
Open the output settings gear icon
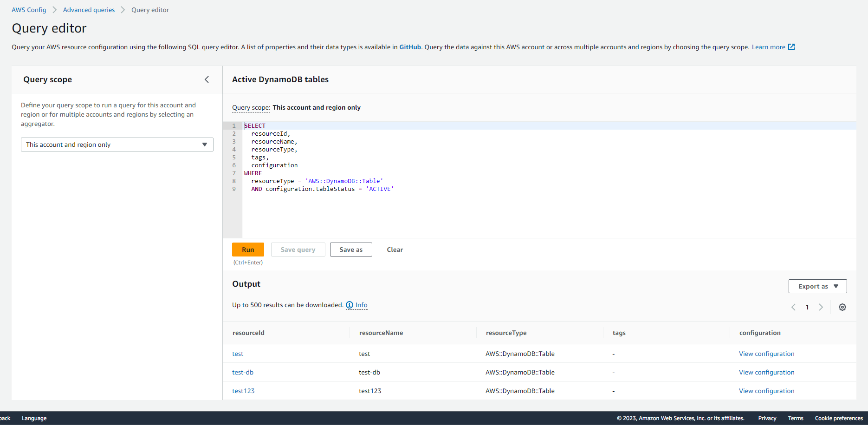pos(842,307)
